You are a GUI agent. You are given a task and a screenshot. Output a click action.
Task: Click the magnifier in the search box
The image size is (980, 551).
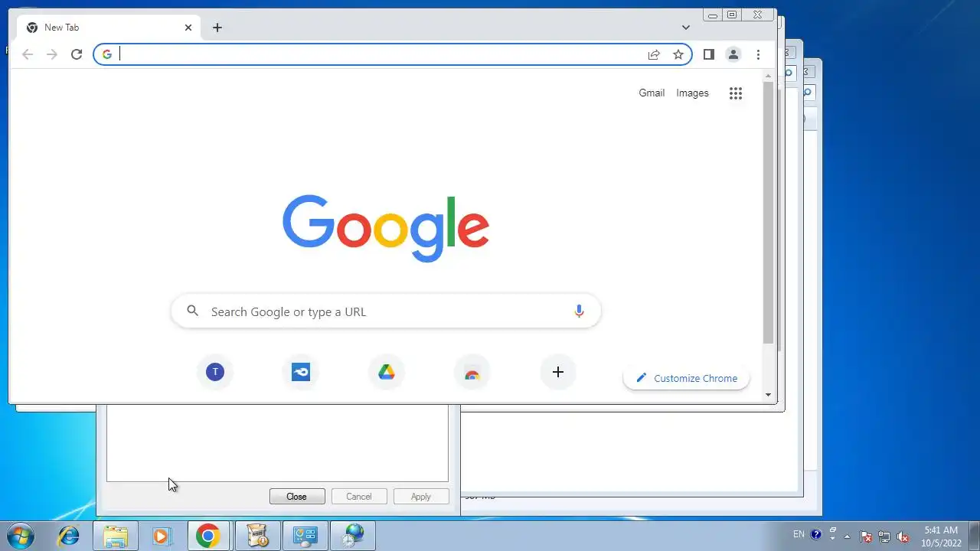(193, 311)
